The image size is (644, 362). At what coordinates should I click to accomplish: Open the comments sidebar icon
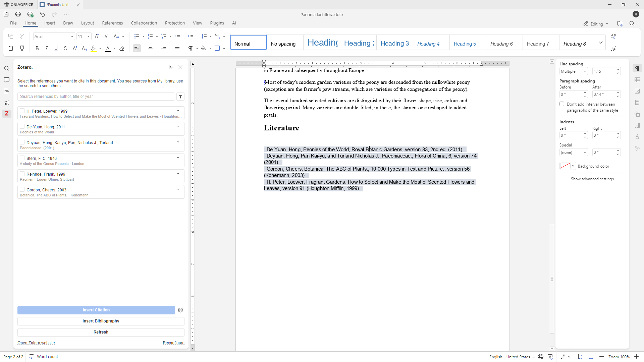pyautogui.click(x=7, y=80)
